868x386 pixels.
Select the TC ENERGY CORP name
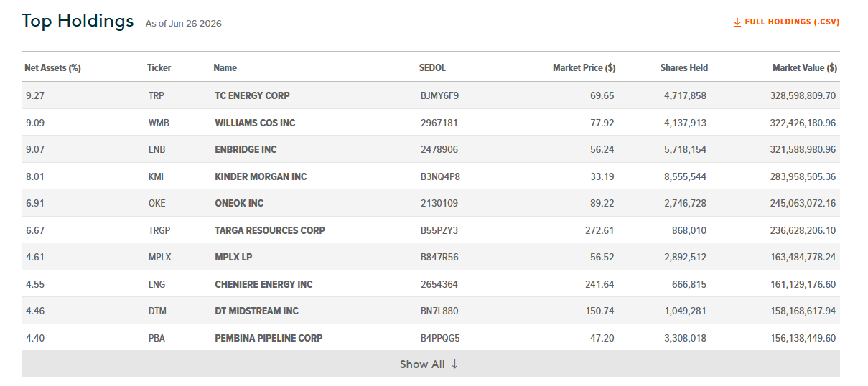(252, 95)
